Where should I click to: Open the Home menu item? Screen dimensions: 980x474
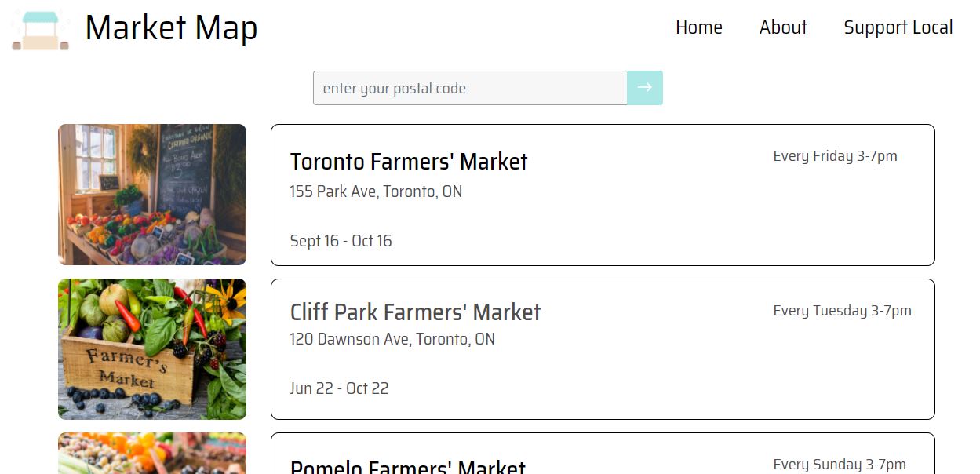pos(698,27)
